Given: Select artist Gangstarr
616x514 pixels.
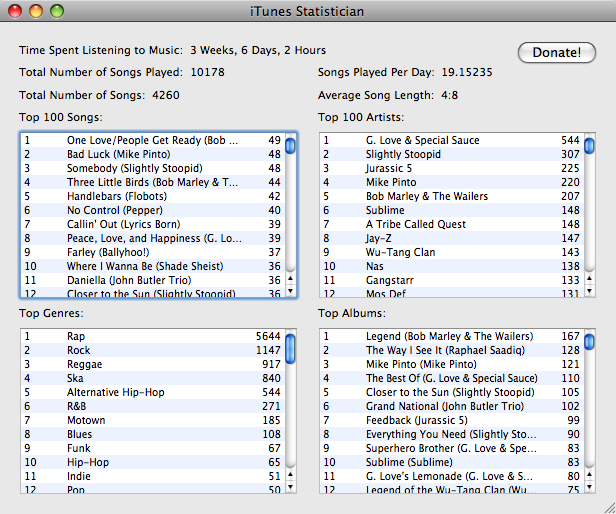Looking at the screenshot, I should 452,280.
